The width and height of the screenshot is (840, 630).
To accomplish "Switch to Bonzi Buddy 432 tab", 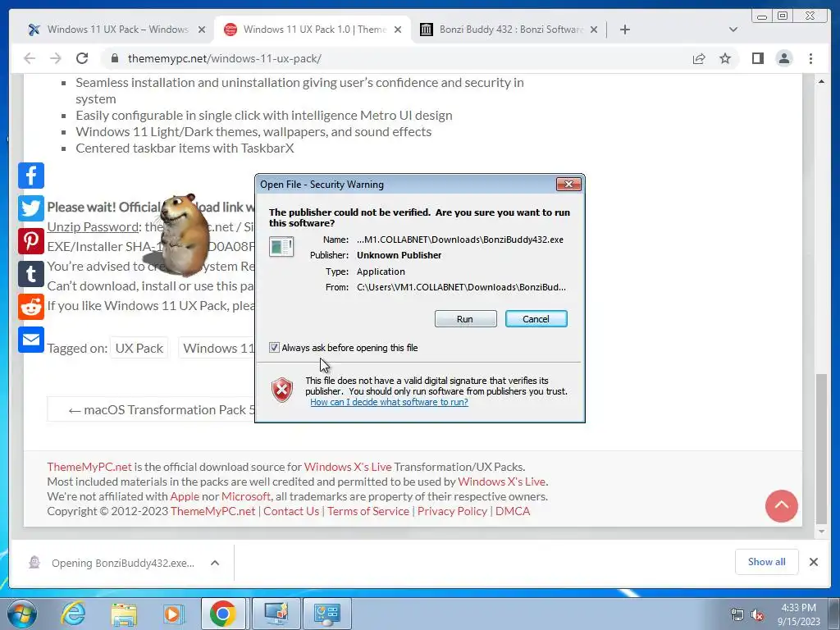I will pyautogui.click(x=509, y=30).
